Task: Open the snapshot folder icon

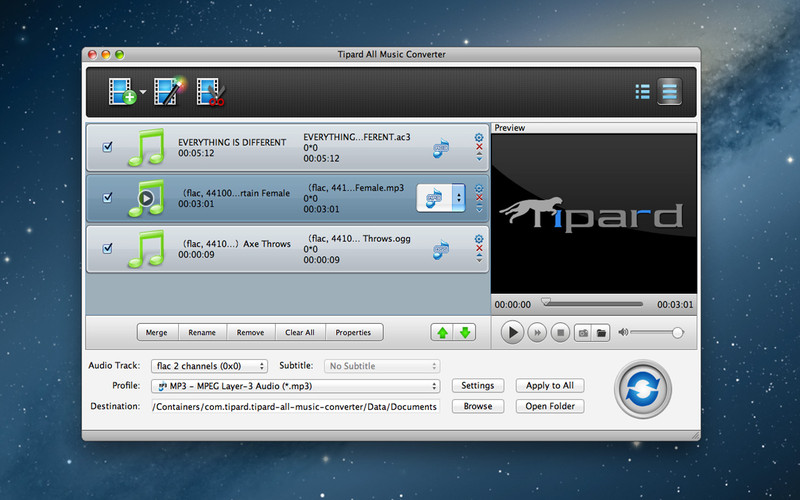Action: coord(601,333)
